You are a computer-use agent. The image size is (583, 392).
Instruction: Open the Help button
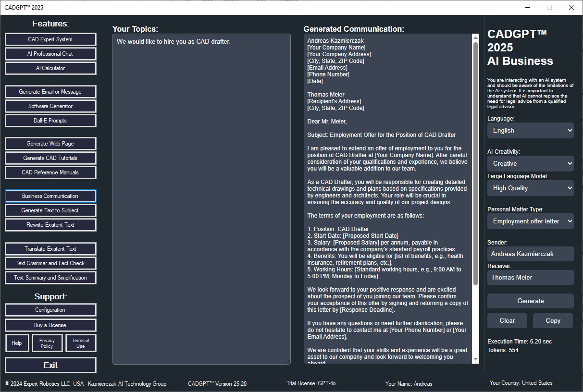click(17, 343)
